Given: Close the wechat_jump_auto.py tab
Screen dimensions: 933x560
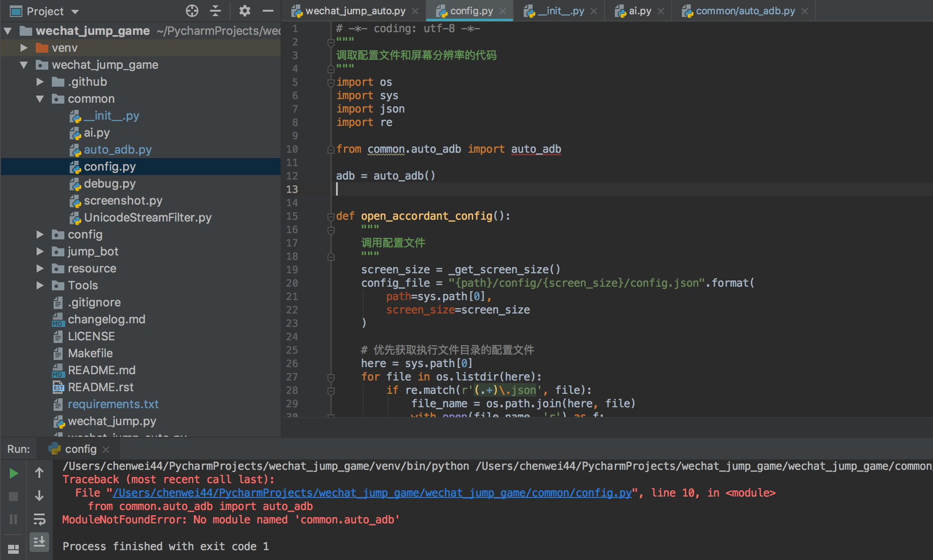Looking at the screenshot, I should [x=415, y=11].
